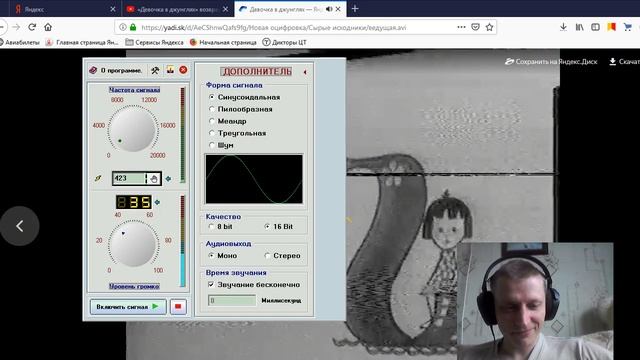Close the YouTube browser tab
The height and width of the screenshot is (360, 640).
tap(225, 9)
